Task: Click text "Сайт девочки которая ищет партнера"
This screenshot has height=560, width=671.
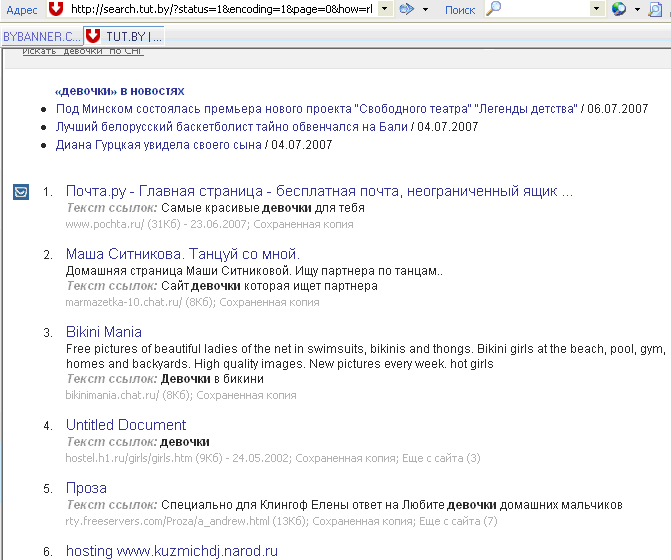Action: [x=269, y=286]
